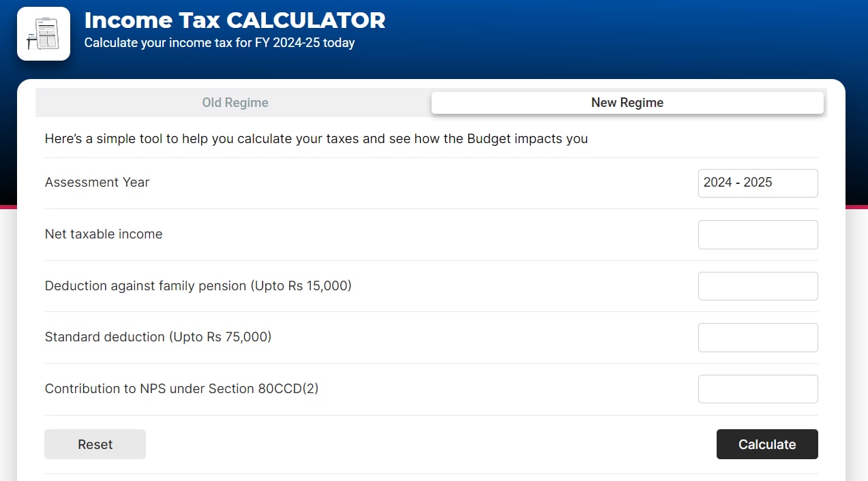Image resolution: width=868 pixels, height=481 pixels.
Task: Select the New Regime tab
Action: (x=627, y=103)
